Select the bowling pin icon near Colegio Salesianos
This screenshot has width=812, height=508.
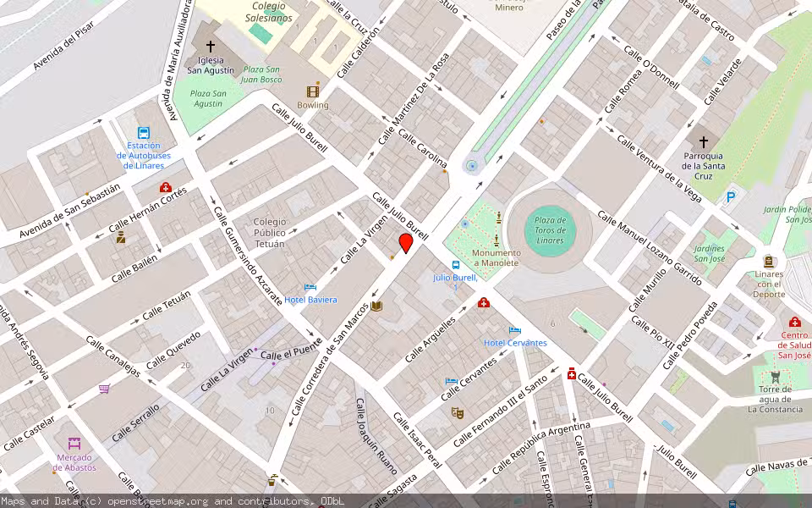[x=313, y=91]
